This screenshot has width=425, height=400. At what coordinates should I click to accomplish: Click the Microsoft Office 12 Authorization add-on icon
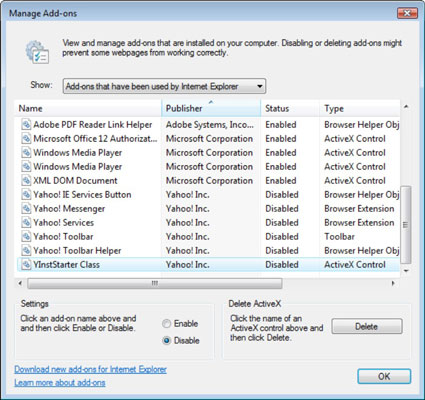26,139
